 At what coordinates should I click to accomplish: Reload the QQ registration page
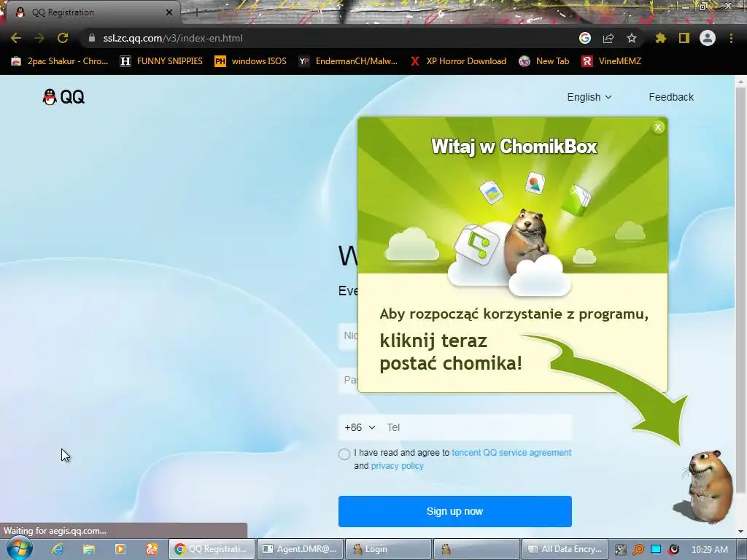coord(63,38)
